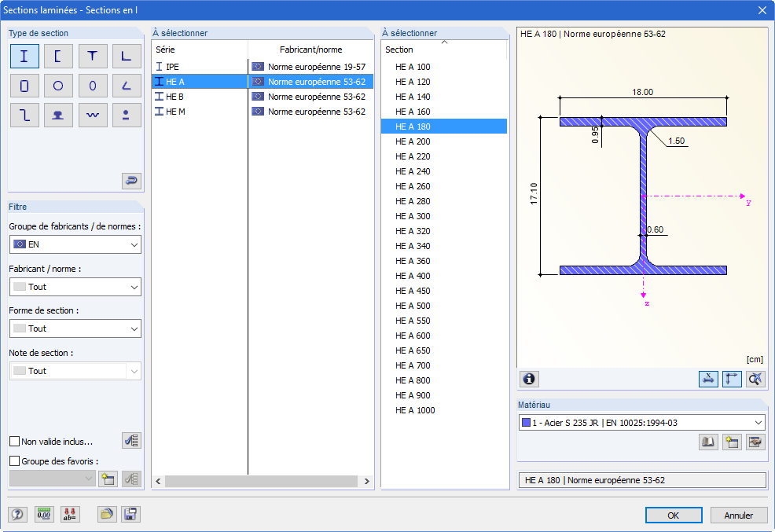Click the Annuler button

tap(738, 515)
